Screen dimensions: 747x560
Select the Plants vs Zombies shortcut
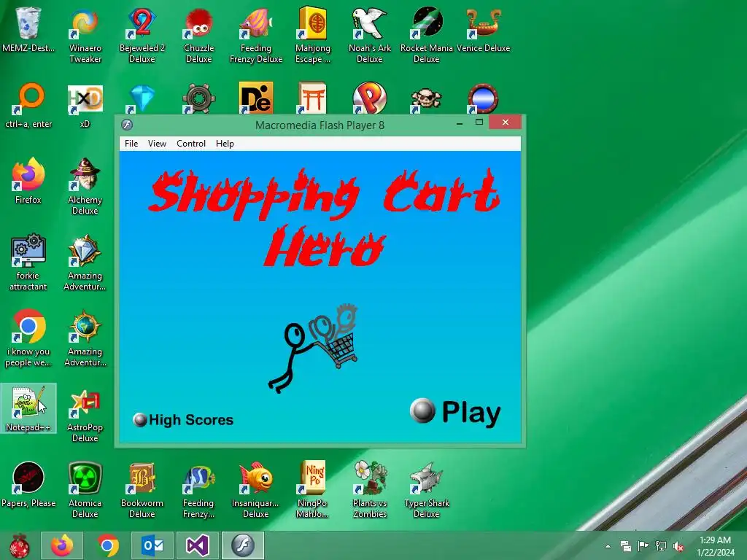coord(370,490)
